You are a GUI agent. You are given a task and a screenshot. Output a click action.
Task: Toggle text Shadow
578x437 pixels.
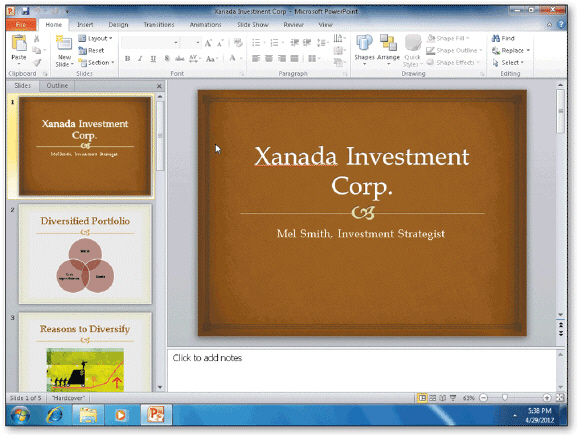point(167,59)
